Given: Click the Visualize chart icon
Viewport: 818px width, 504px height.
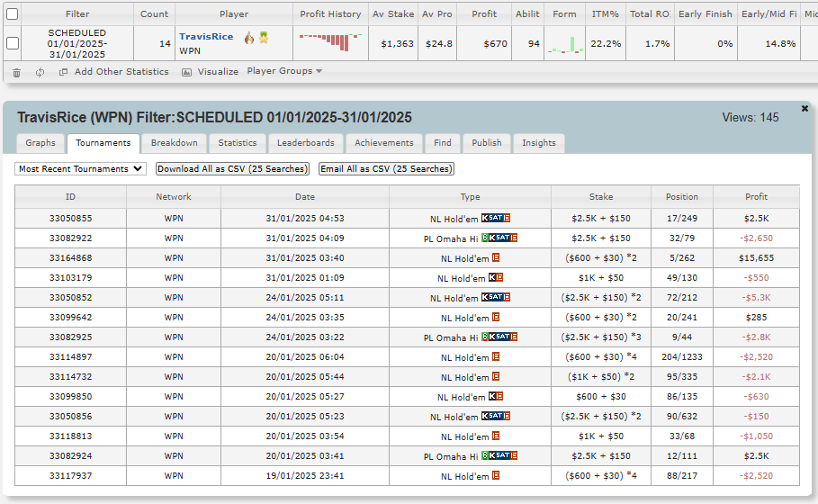Looking at the screenshot, I should (x=187, y=72).
